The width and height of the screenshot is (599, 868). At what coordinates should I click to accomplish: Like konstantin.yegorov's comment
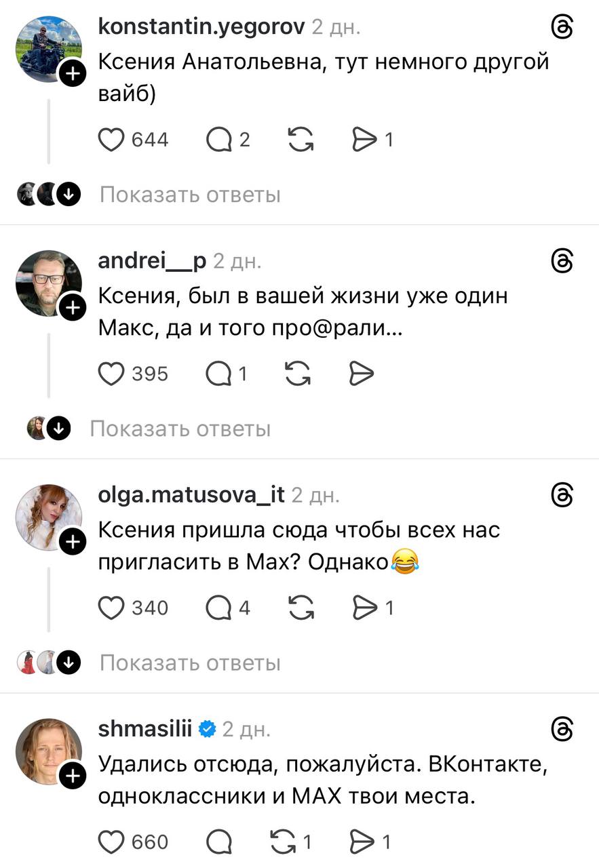111,140
